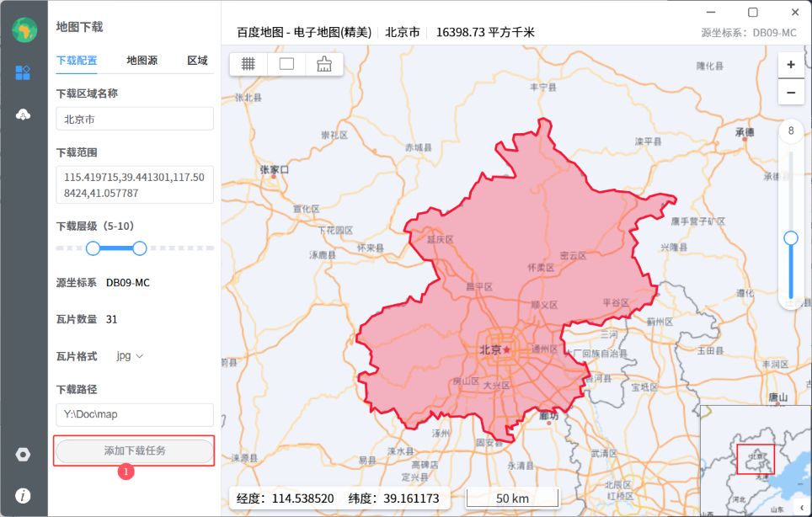Click the 下载路径 field showing Y:\Doc\map

[x=135, y=414]
